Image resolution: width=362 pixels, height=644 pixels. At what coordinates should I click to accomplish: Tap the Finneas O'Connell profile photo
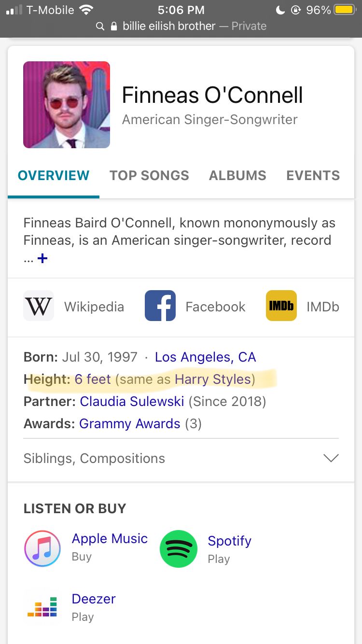click(x=67, y=105)
